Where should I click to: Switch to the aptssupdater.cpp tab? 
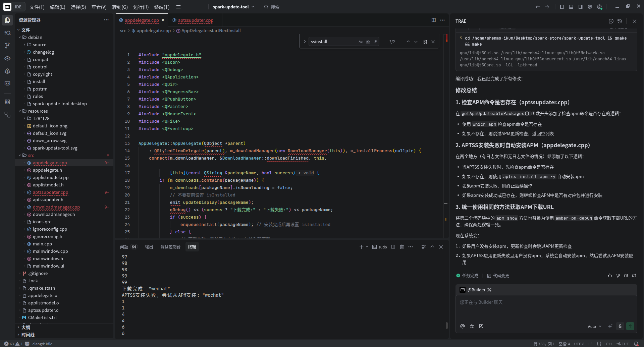[x=195, y=20]
